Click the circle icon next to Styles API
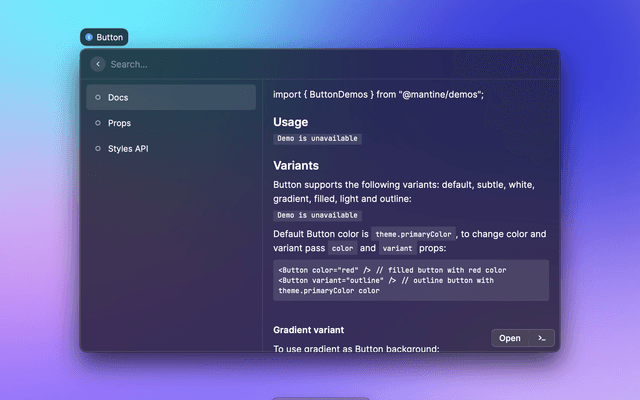Viewport: 640px width, 400px height. [97, 148]
